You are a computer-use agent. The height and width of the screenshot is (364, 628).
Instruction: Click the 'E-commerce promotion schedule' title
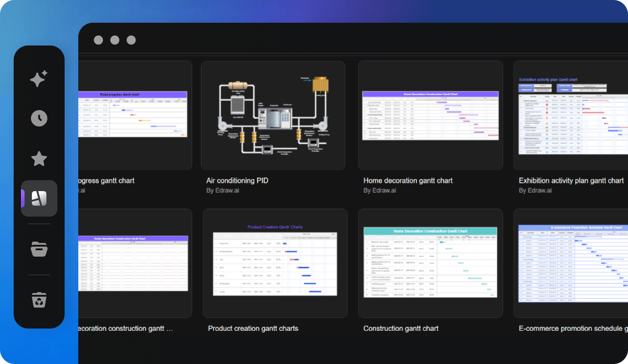573,329
